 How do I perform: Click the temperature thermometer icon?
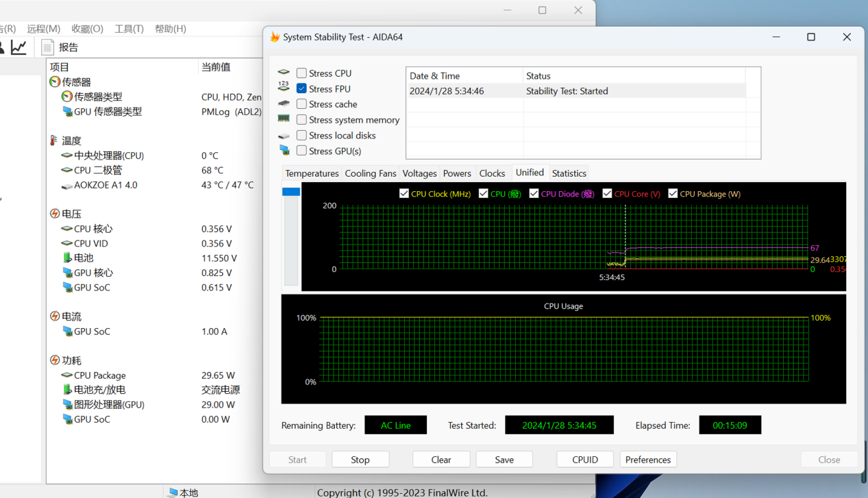pyautogui.click(x=54, y=140)
